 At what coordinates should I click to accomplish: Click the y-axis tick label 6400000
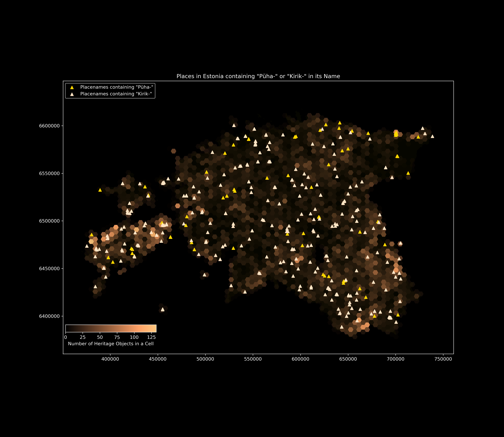(49, 316)
